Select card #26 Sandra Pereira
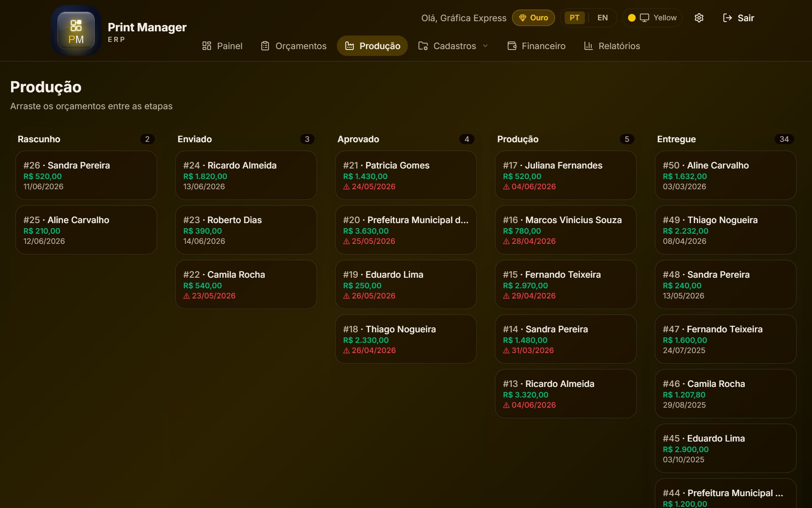Screen dimensions: 812x508 pyautogui.click(x=86, y=175)
